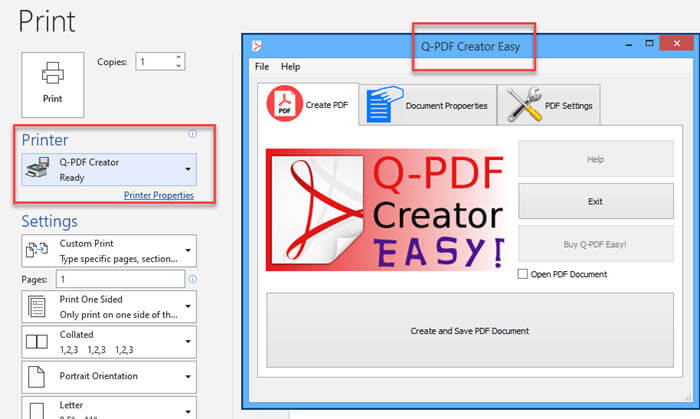Click the wrench and screwdriver PDF Settings icon
The height and width of the screenshot is (419, 700).
(525, 105)
